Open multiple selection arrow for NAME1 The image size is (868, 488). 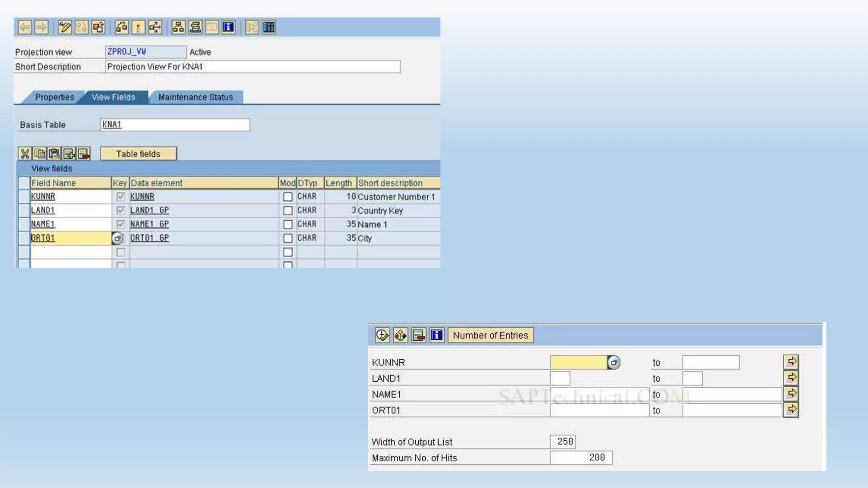pos(791,394)
